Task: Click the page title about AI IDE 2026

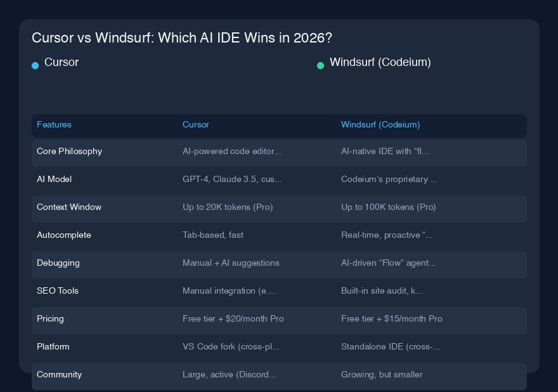Action: point(182,37)
